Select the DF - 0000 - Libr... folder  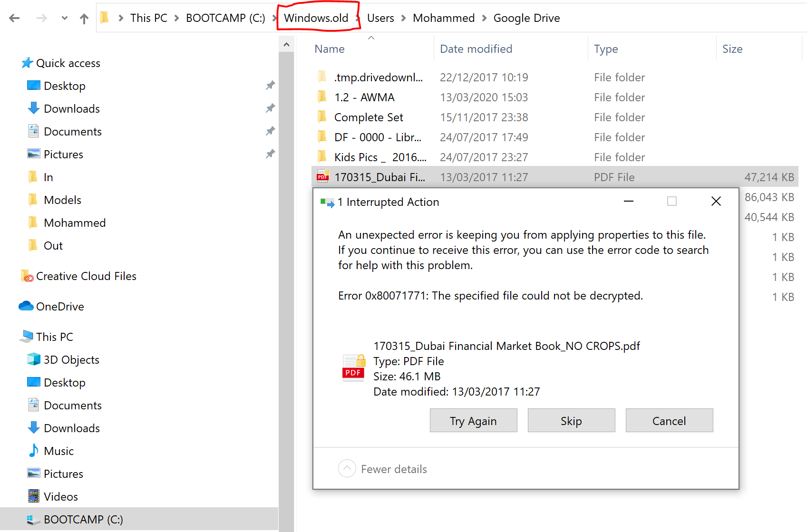378,137
